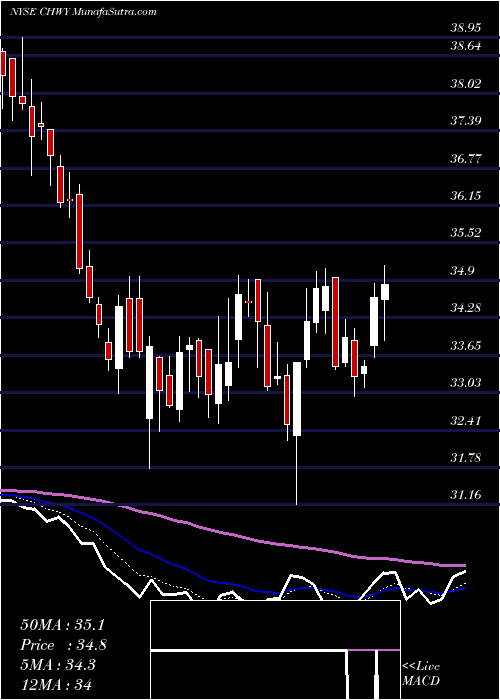The height and width of the screenshot is (700, 500).
Task: Select the 34.9 price axis label
Action: pos(462,271)
